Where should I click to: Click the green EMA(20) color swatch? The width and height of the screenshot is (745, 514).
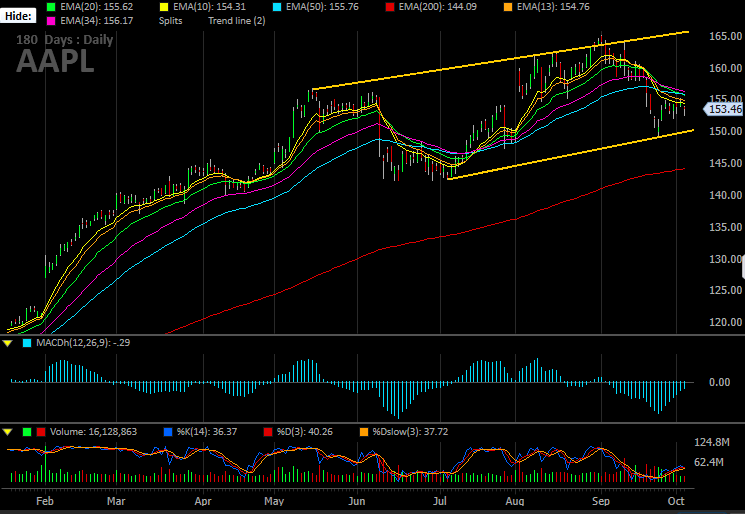click(x=51, y=7)
